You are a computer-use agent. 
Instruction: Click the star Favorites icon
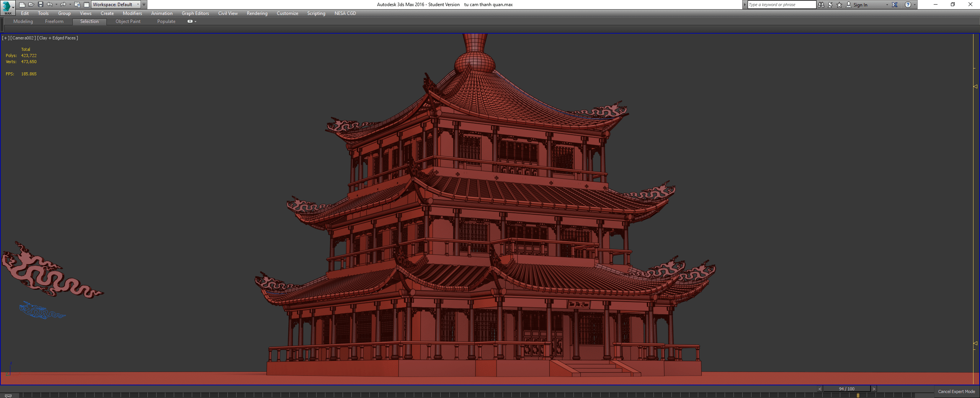pyautogui.click(x=840, y=5)
